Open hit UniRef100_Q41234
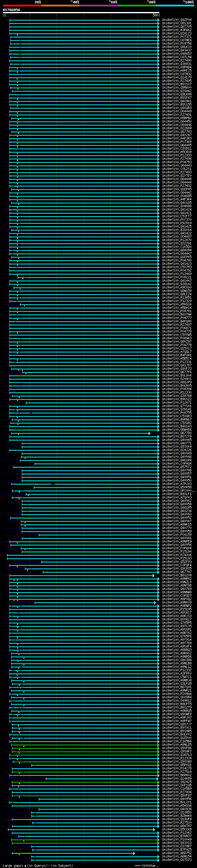Image resolution: width=197 pixels, height=868 pixels. pyautogui.click(x=177, y=511)
